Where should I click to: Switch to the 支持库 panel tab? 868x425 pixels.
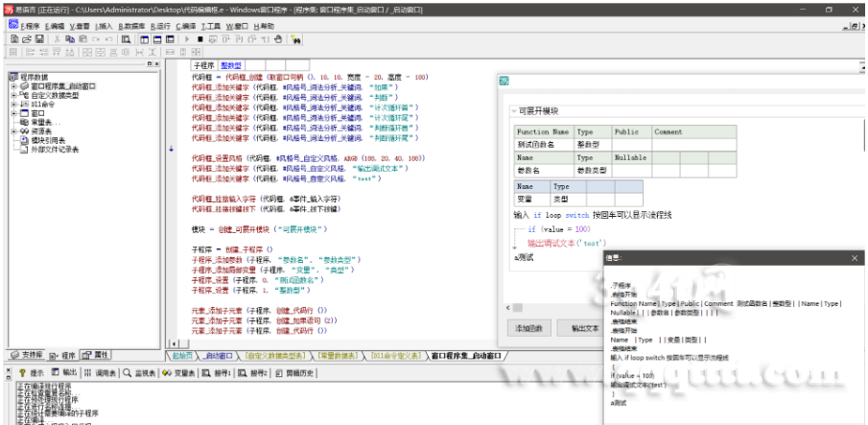[x=26, y=355]
